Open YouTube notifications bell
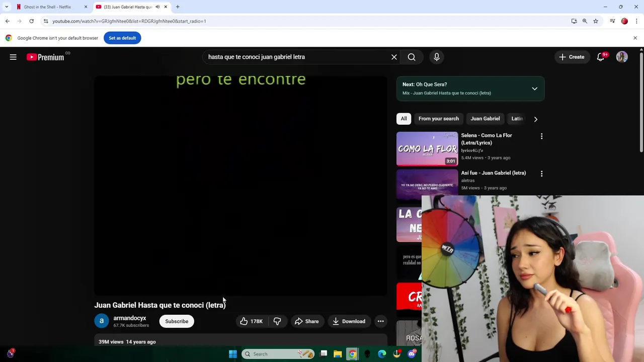This screenshot has width=644, height=362. (x=601, y=57)
